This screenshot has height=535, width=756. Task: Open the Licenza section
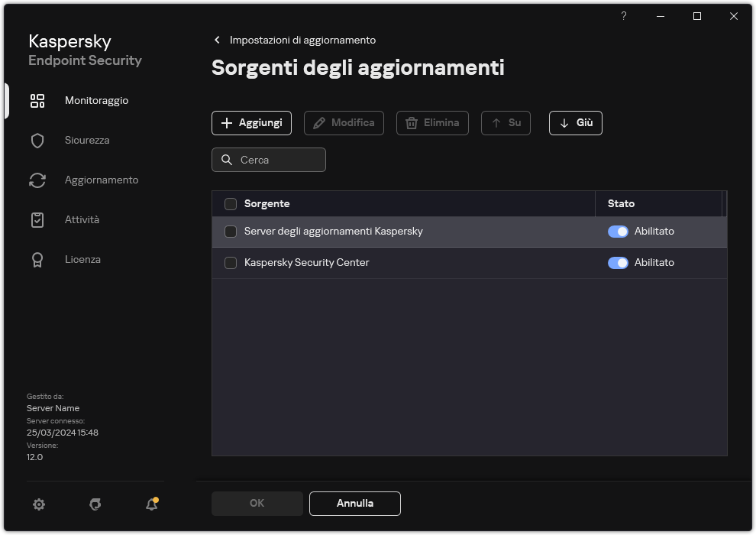click(x=82, y=259)
